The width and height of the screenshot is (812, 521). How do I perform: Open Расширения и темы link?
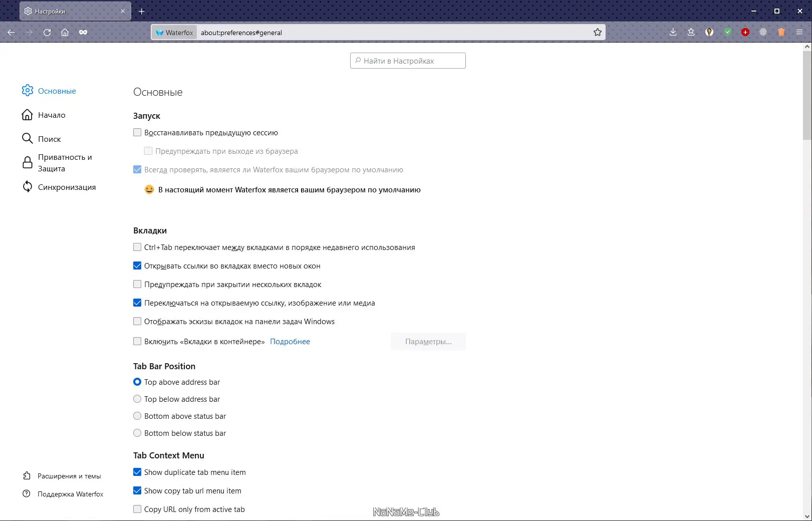(x=69, y=476)
